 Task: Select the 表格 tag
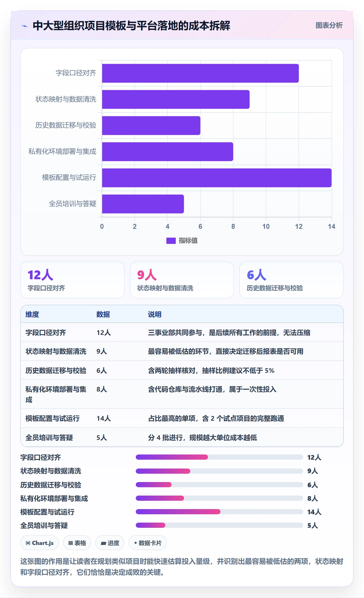coord(77,543)
